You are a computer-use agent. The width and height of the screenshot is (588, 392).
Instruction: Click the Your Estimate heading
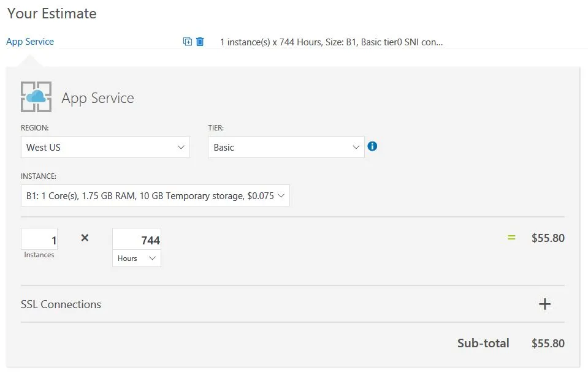[52, 13]
